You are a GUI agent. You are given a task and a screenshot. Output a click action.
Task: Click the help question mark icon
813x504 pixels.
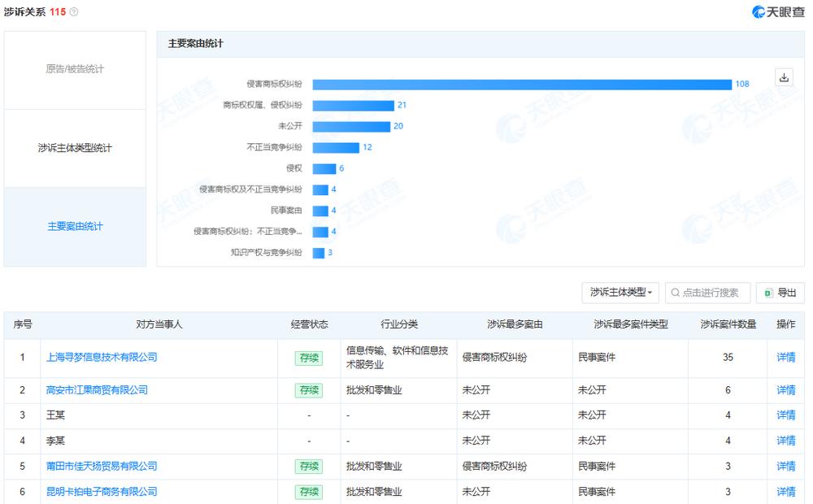tap(74, 12)
